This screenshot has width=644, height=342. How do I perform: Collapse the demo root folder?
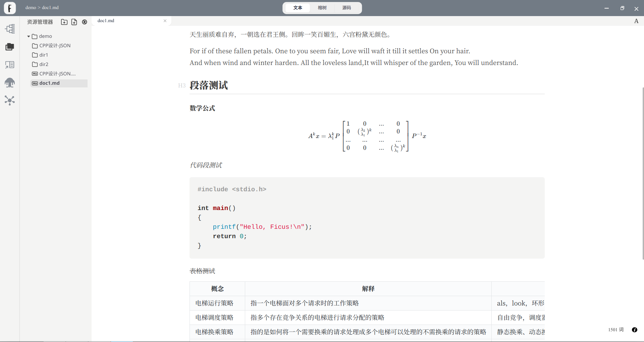tap(29, 36)
